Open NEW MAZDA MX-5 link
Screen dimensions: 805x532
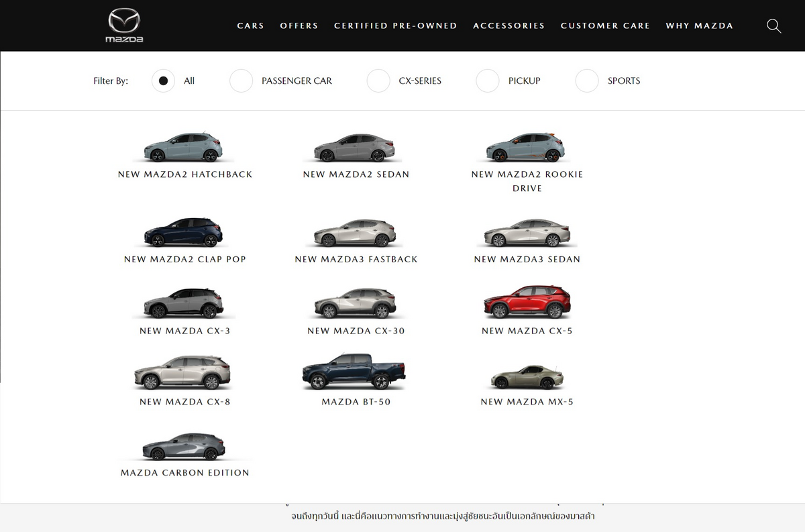(x=527, y=402)
